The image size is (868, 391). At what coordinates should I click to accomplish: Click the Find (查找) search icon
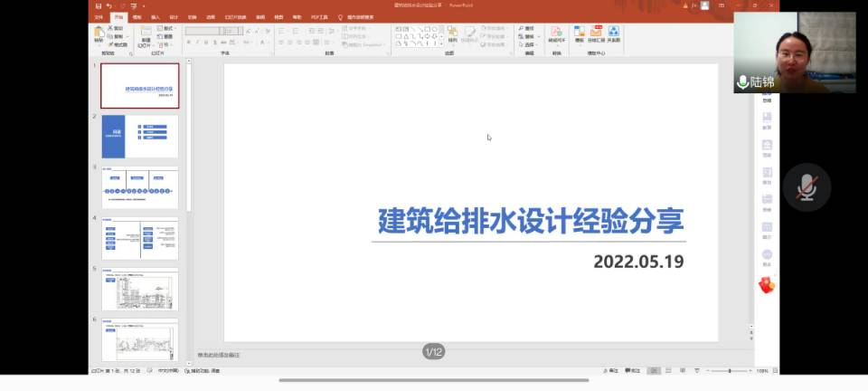527,29
